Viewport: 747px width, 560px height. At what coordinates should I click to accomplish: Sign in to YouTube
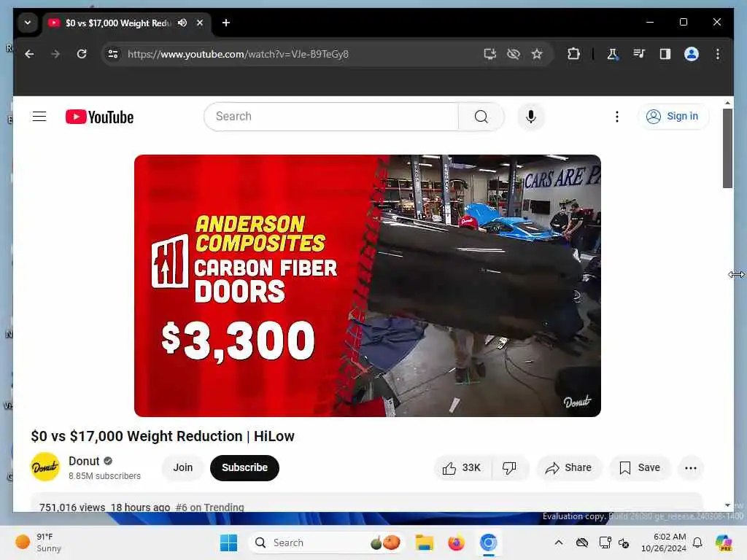click(x=673, y=117)
